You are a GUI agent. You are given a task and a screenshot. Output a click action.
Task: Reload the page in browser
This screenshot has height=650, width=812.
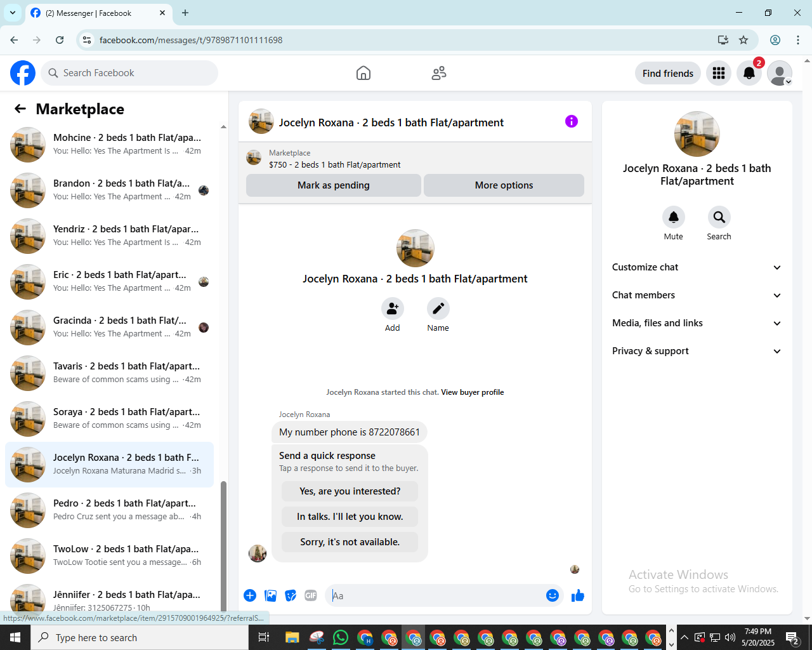60,40
